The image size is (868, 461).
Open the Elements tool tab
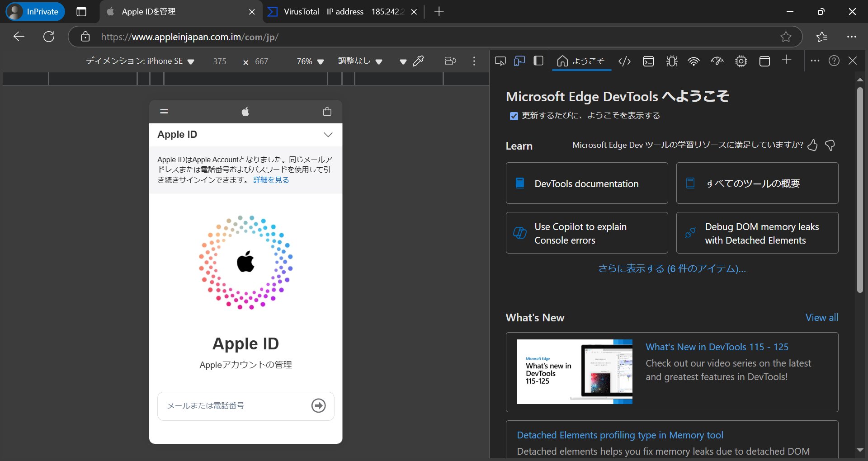click(x=624, y=61)
